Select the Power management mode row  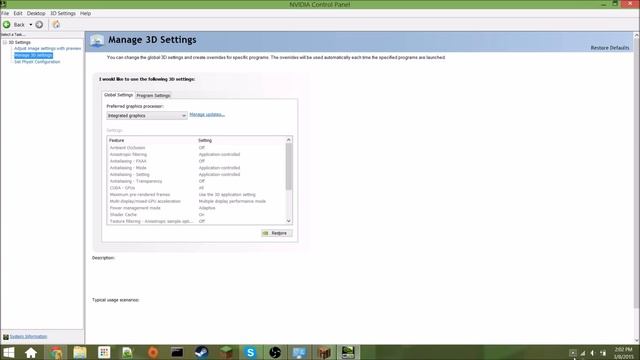[196, 208]
